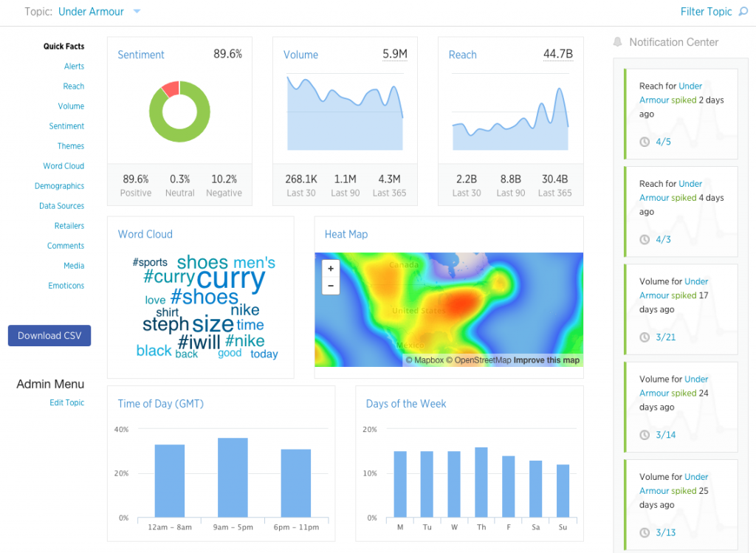Click "steph" in the word cloud
This screenshot has height=553, width=756.
[166, 324]
